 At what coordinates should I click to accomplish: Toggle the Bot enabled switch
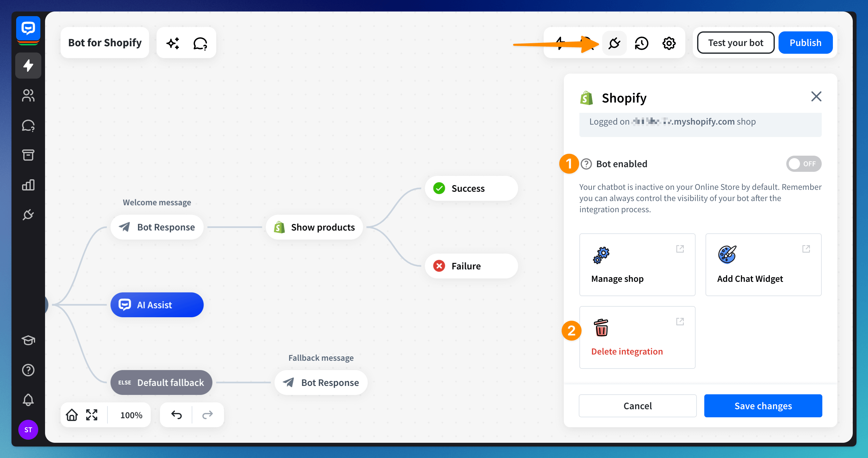(803, 164)
